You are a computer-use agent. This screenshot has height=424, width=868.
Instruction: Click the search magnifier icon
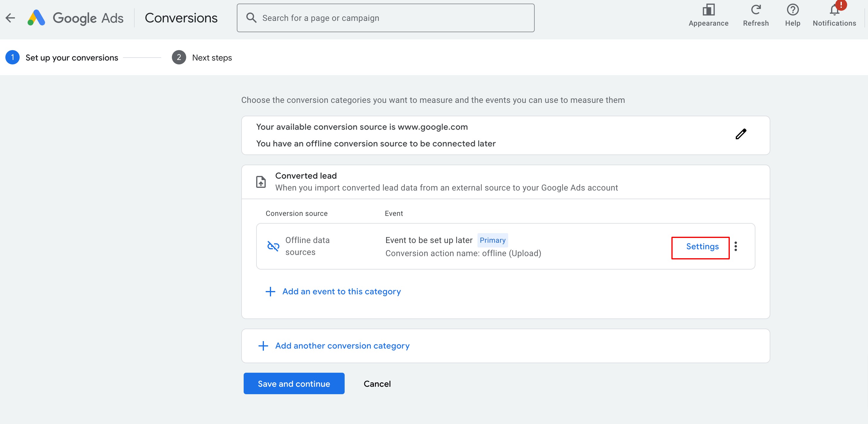[x=251, y=18]
